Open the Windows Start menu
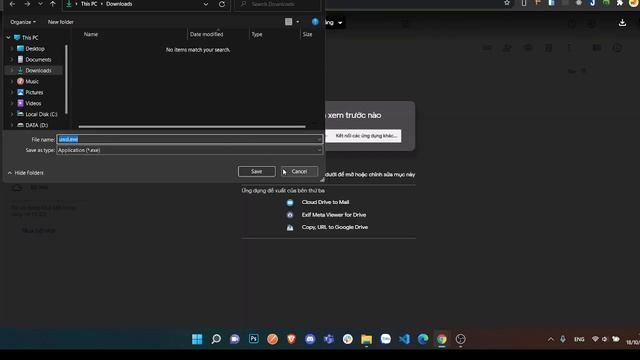The width and height of the screenshot is (640, 360). [197, 339]
